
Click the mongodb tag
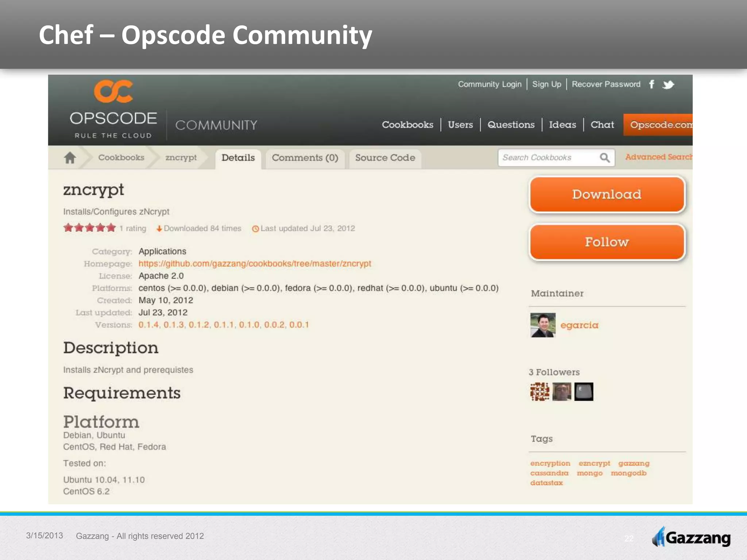[628, 473]
